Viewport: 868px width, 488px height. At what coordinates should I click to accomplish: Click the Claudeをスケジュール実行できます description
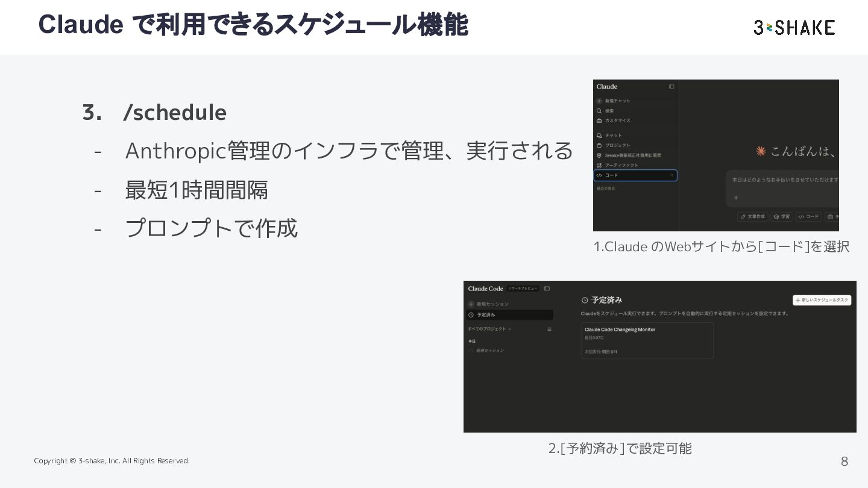point(685,314)
